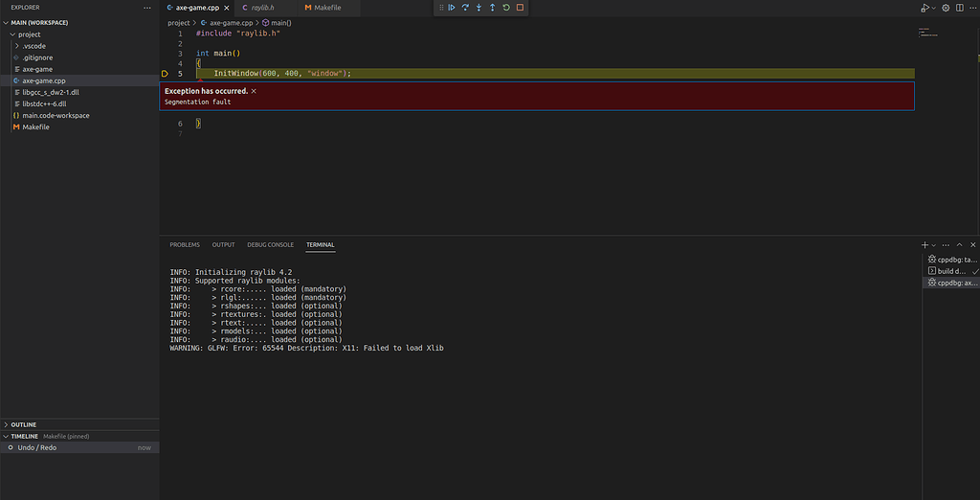Image resolution: width=980 pixels, height=500 pixels.
Task: Click 'Initializing raylib 4.2' terminal line
Action: tap(231, 272)
